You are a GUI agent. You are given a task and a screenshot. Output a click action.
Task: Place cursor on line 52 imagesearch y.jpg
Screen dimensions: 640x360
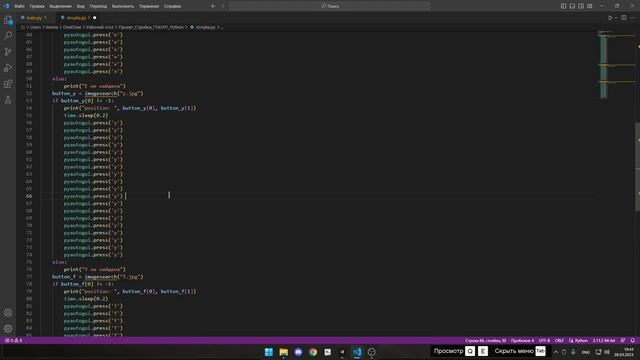pos(98,93)
